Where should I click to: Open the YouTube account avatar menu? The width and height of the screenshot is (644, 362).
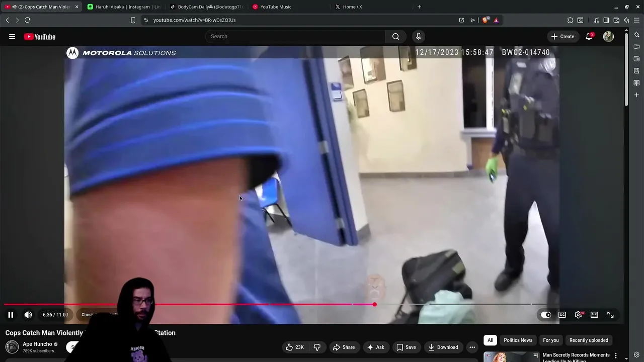(x=608, y=36)
